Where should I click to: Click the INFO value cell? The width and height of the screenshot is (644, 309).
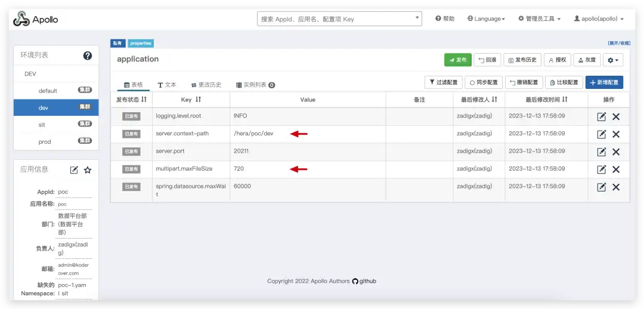308,116
